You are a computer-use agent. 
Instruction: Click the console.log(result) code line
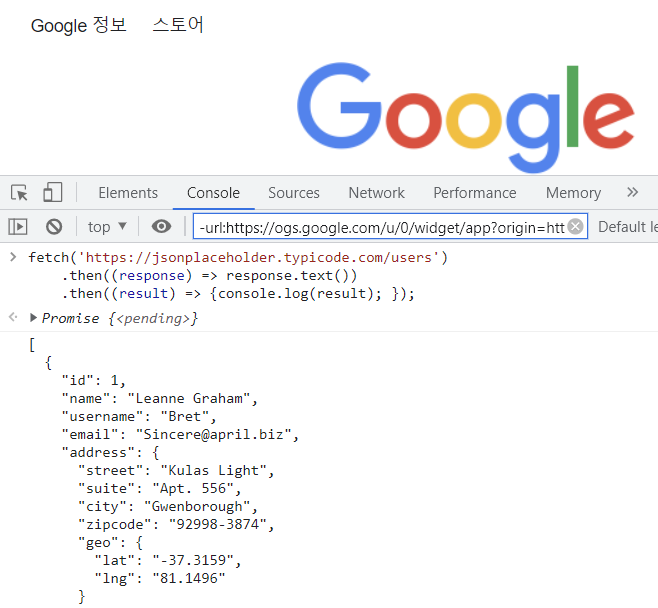238,294
